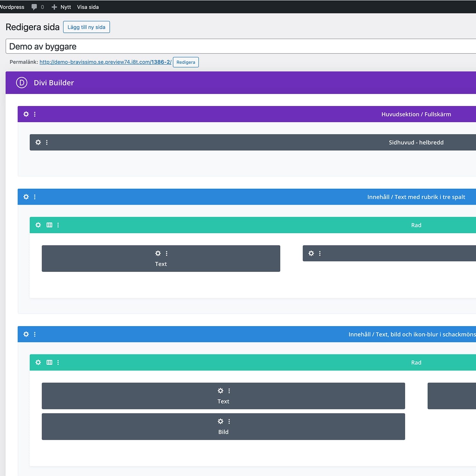This screenshot has width=476, height=476.
Task: Expand three-dot menu of first Rad
Action: 58,225
